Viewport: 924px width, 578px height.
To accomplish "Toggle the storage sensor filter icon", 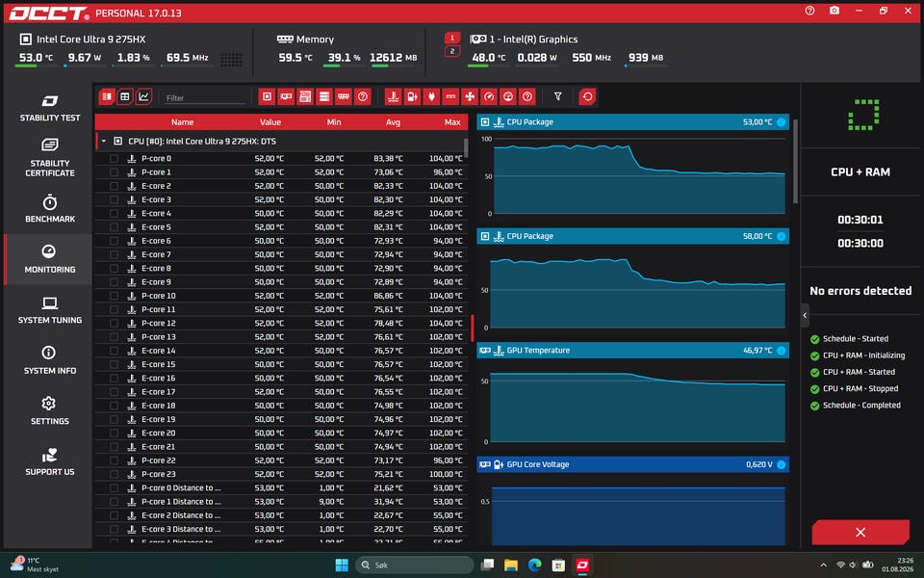I will pos(324,96).
